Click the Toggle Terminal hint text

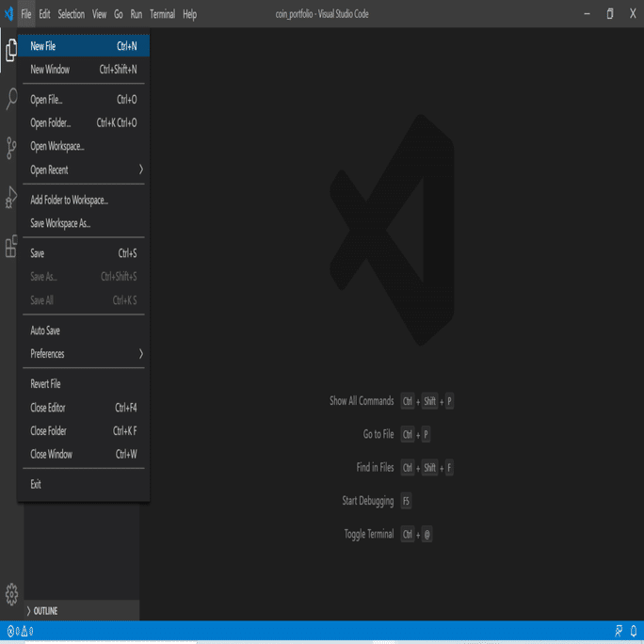point(369,534)
